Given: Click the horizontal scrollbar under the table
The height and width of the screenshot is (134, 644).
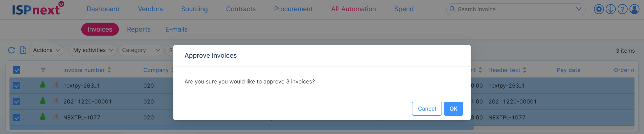Looking at the screenshot, I should pyautogui.click(x=242, y=128).
